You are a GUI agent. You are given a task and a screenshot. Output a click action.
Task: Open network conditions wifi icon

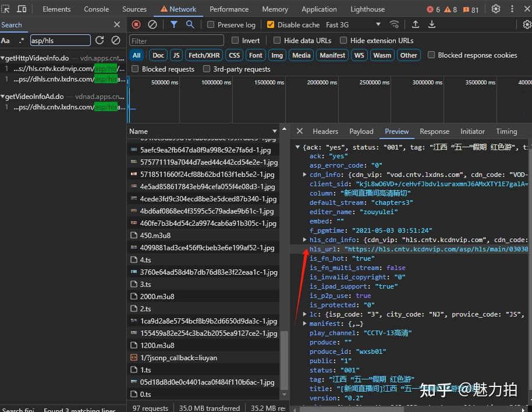[394, 24]
